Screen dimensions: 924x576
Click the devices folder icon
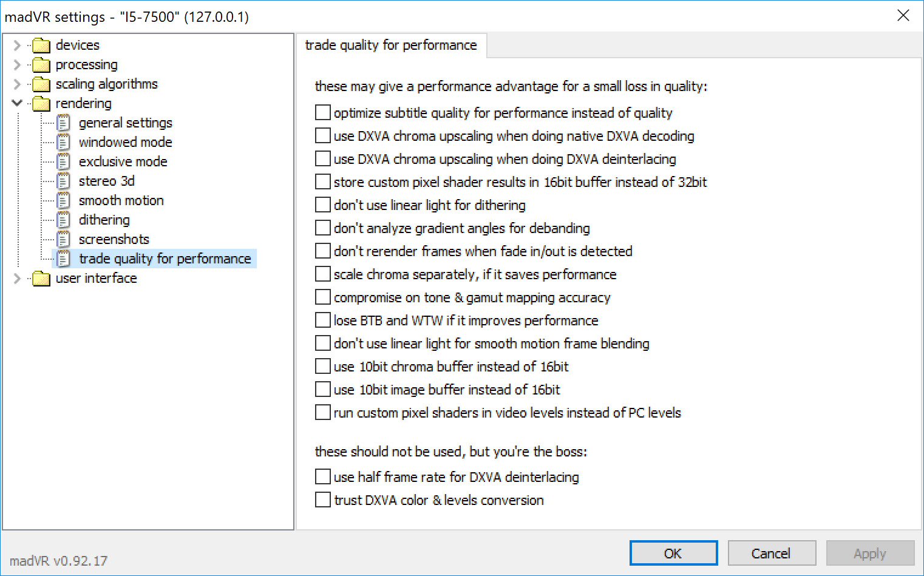pyautogui.click(x=41, y=46)
